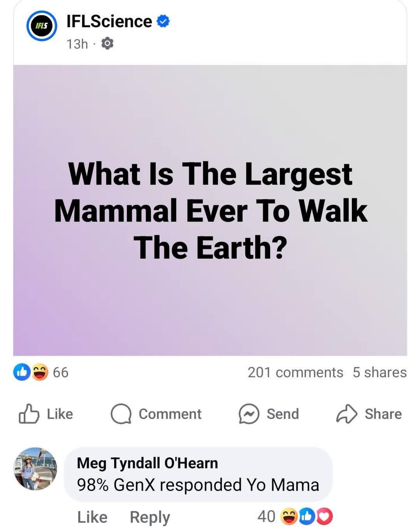Open the 13h post timestamp
Screen dimensions: 420x527
tap(77, 44)
